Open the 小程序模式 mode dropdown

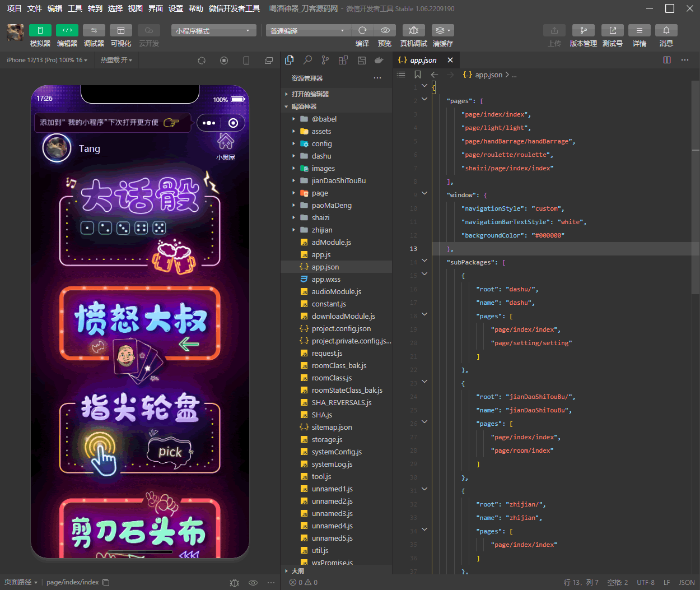(213, 31)
